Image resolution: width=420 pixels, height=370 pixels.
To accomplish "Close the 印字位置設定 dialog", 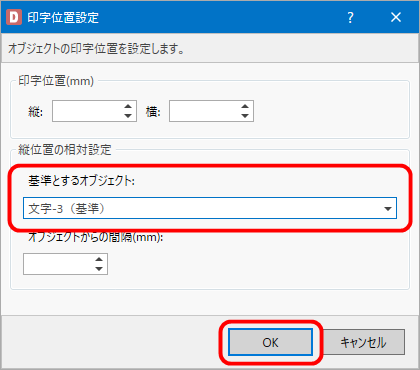I will coord(396,17).
